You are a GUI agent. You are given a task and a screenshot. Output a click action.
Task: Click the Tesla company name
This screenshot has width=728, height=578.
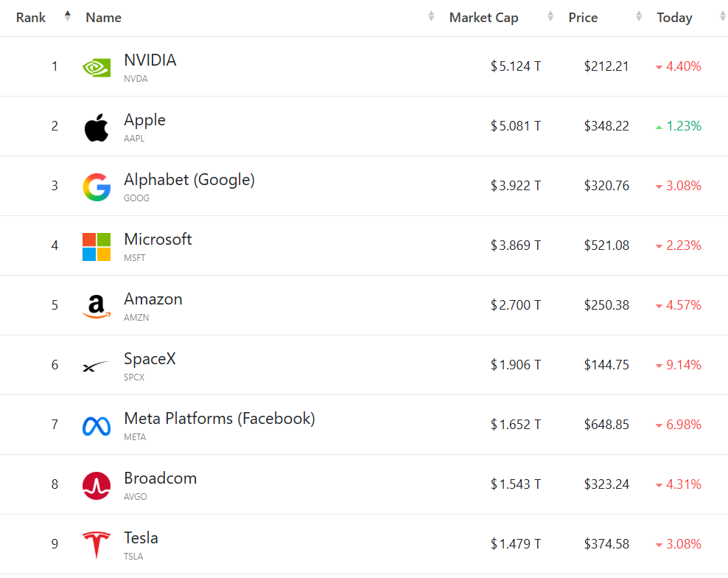point(141,538)
